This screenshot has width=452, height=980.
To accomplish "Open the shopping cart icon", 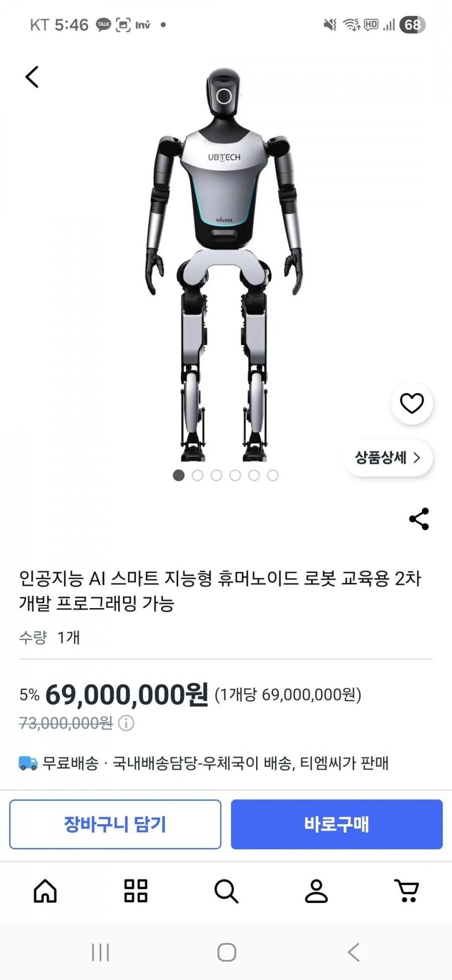I will tap(407, 891).
